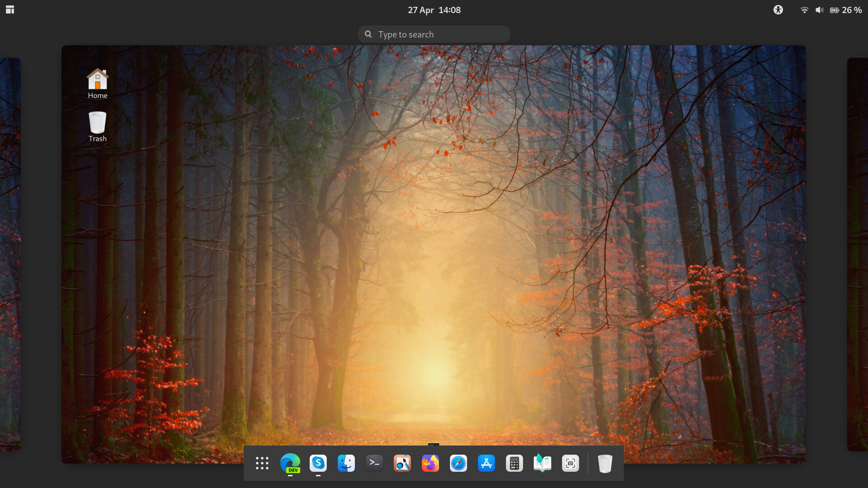Click the Wi-Fi status icon

coord(804,10)
